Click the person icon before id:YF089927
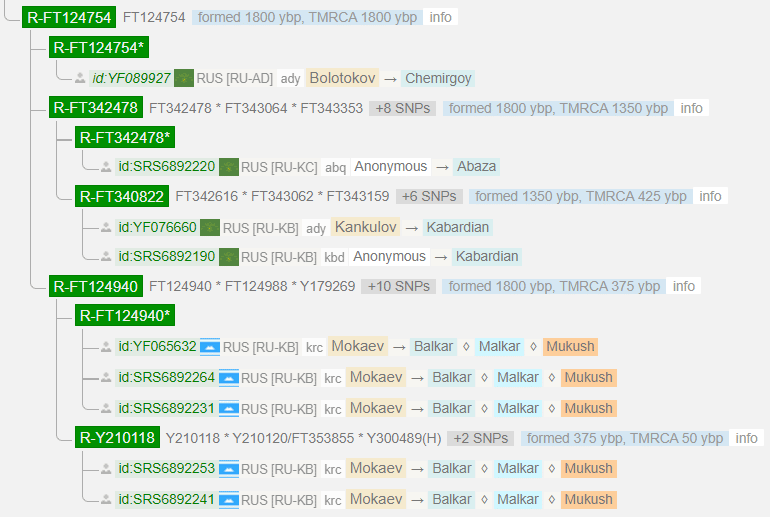 coord(80,78)
